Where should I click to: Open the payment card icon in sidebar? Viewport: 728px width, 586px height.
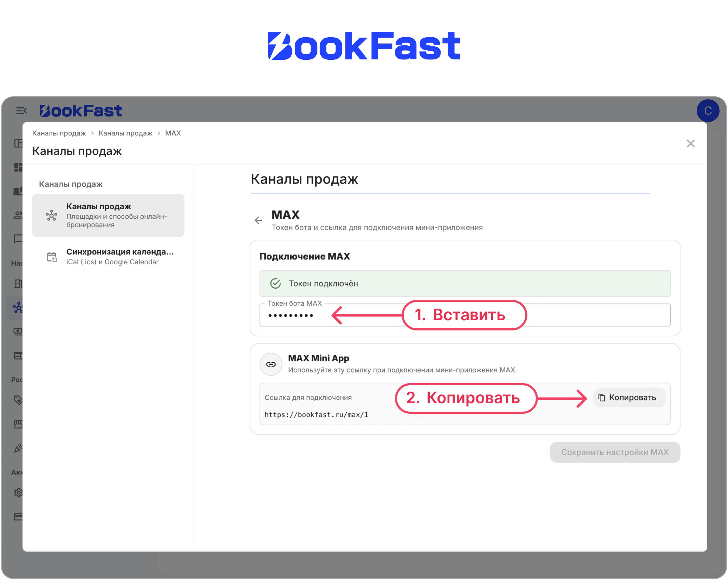[x=18, y=516]
